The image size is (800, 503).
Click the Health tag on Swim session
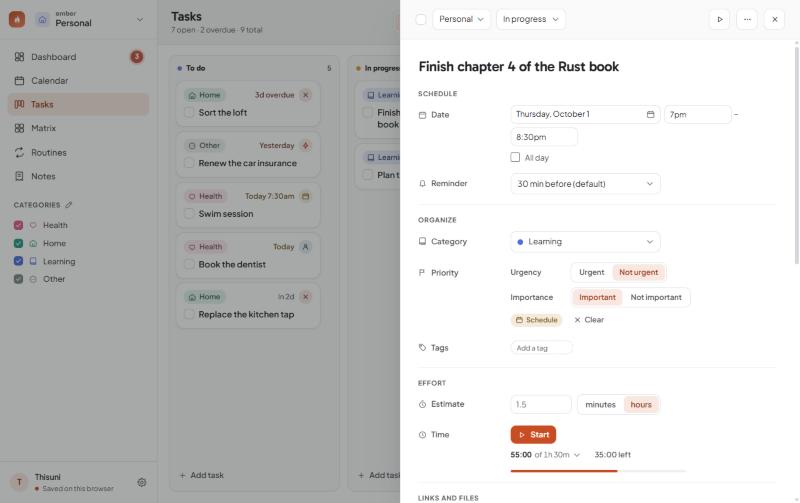(x=206, y=196)
